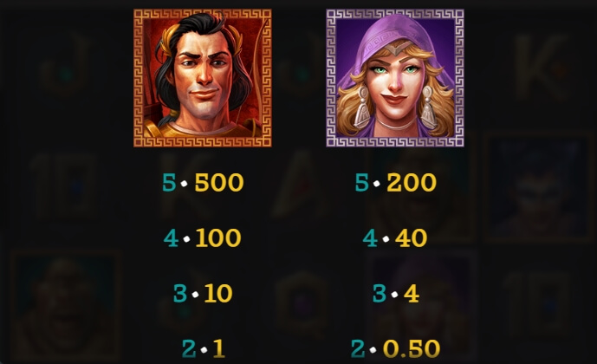Select the 4 • 100 payout line
This screenshot has height=364, width=597.
click(203, 238)
